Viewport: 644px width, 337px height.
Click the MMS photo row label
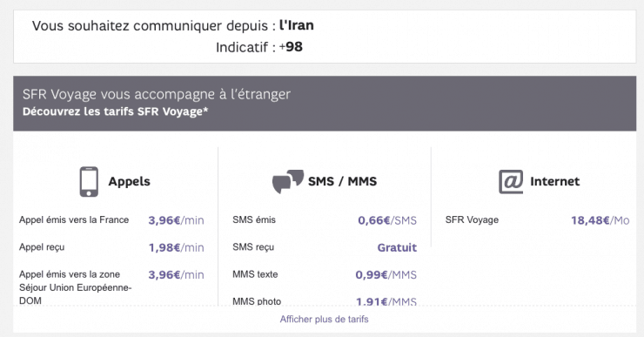point(257,301)
